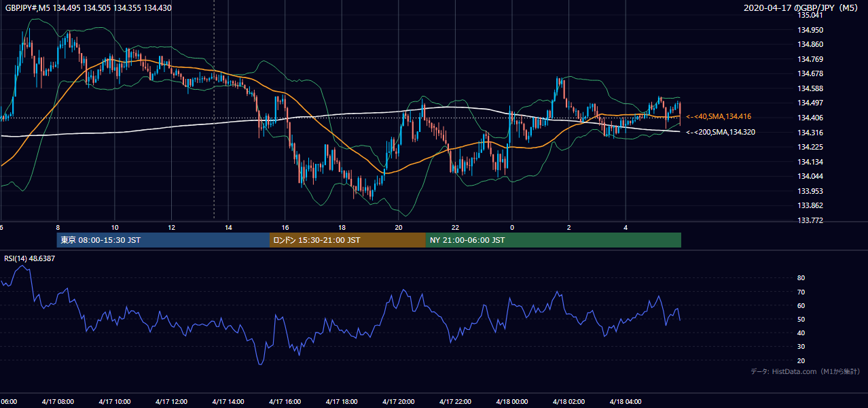Click the RSI 80 level label
868x408 pixels.
coord(801,278)
